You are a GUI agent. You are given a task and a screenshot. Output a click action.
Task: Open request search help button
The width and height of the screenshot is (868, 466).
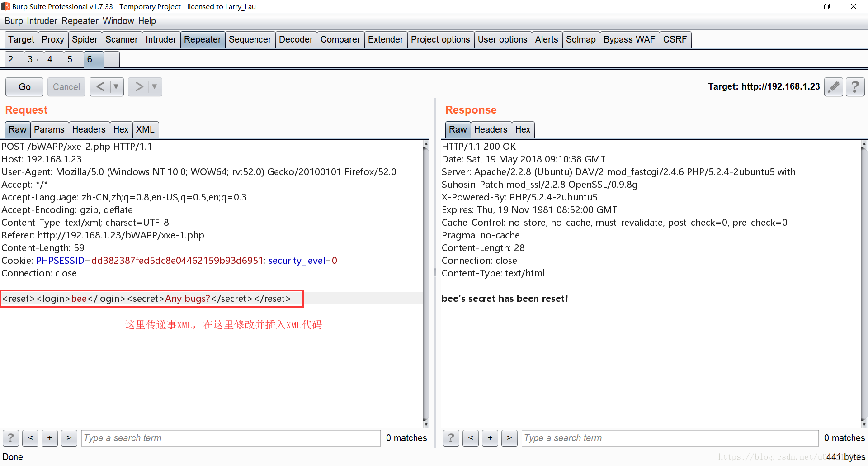pyautogui.click(x=11, y=438)
